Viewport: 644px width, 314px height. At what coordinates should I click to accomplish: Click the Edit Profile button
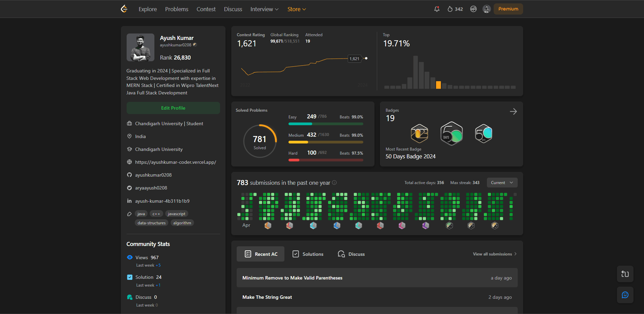pos(173,108)
